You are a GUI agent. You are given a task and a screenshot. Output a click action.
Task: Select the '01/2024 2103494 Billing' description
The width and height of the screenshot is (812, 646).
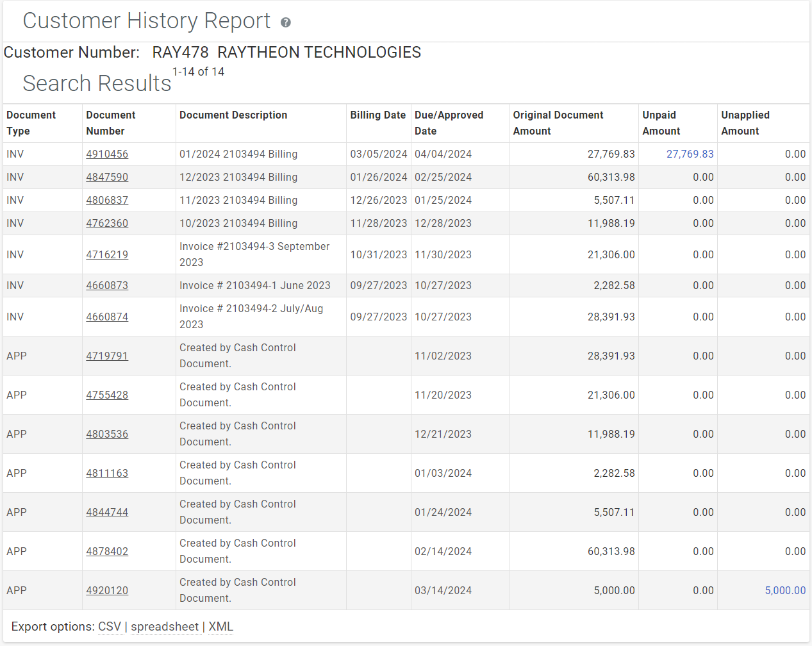pos(238,154)
